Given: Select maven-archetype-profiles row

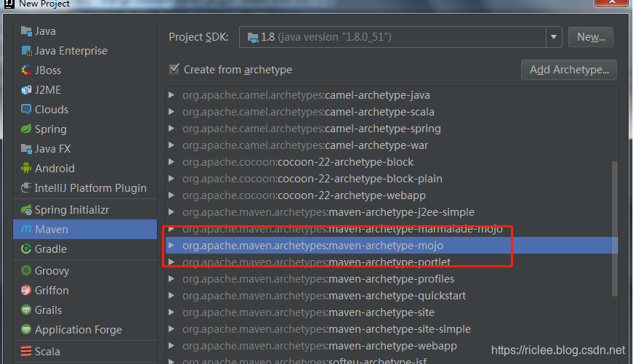Looking at the screenshot, I should click(x=392, y=279).
